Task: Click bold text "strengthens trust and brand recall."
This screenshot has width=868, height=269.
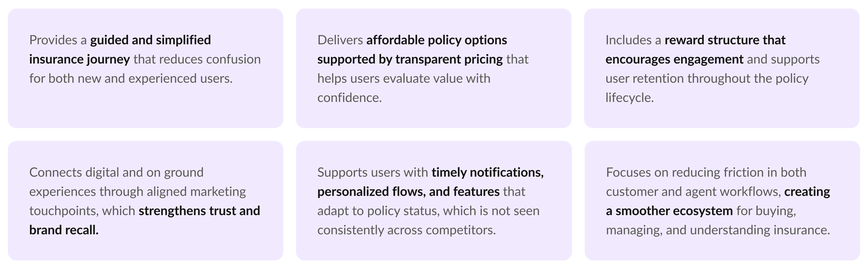Action: tap(199, 211)
